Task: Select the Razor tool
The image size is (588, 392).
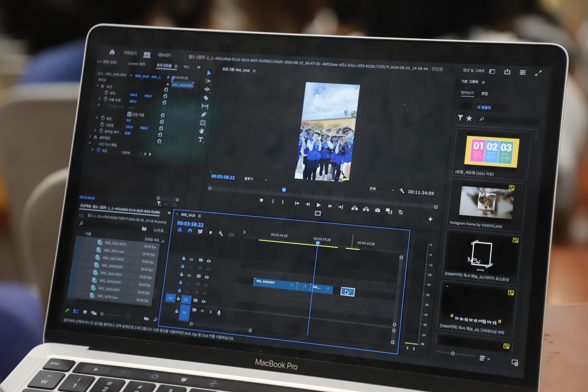Action: click(206, 98)
